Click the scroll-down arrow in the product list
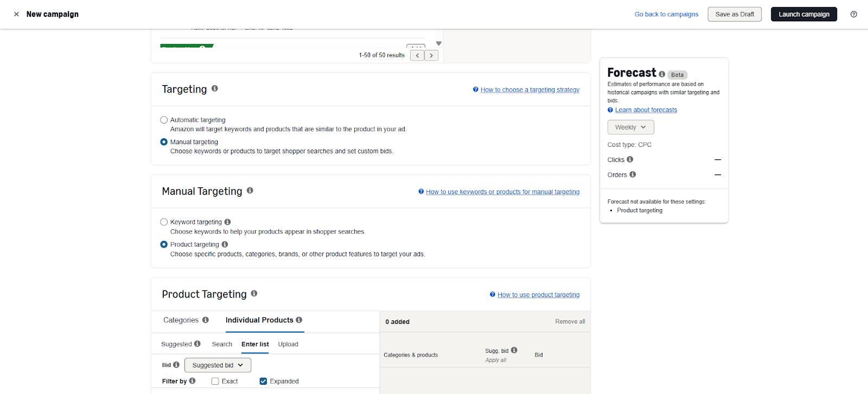868x394 pixels. pyautogui.click(x=439, y=43)
